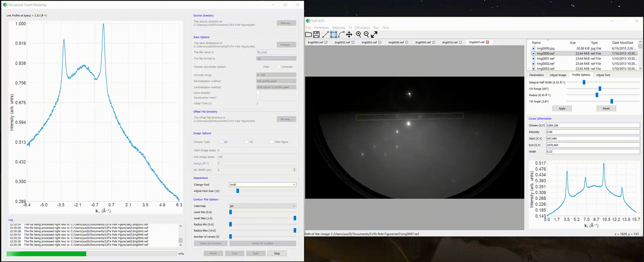644x262 pixels.
Task: Click the open folder icon in PyRHEED toolbar
Action: [309, 35]
